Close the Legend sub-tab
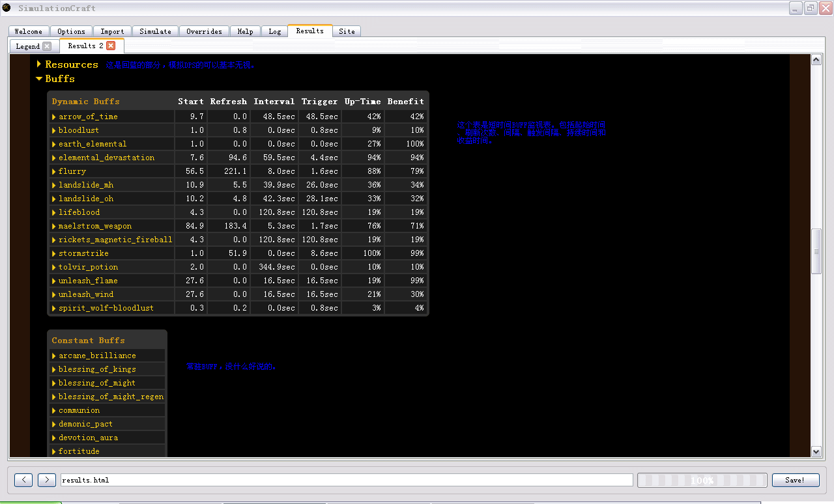Image resolution: width=834 pixels, height=504 pixels. 47,46
